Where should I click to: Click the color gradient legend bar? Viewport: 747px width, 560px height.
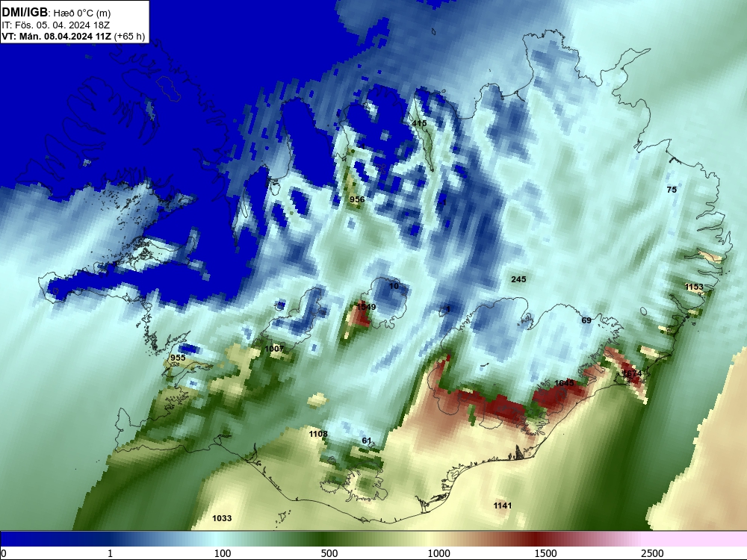[373, 539]
